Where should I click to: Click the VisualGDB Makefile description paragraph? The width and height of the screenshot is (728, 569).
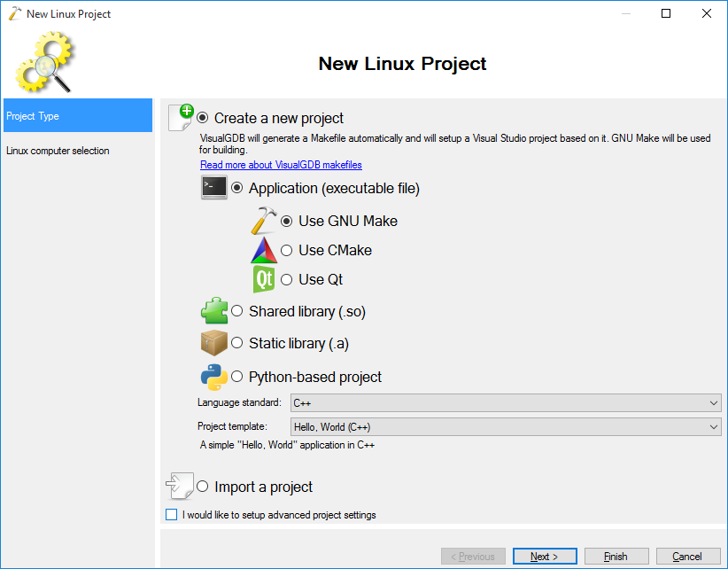455,144
